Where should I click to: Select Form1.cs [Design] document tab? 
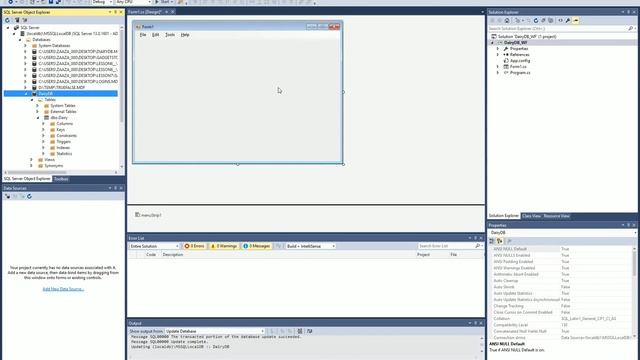[145, 12]
